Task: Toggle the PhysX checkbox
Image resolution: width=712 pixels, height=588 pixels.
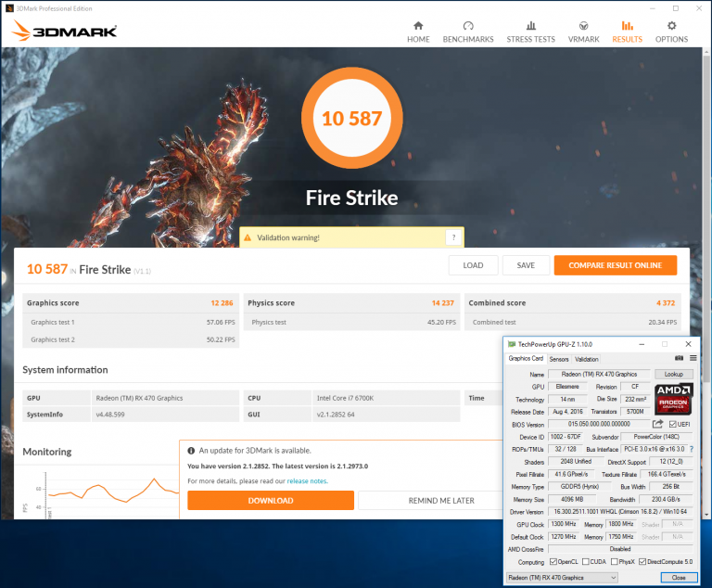Action: click(x=615, y=562)
